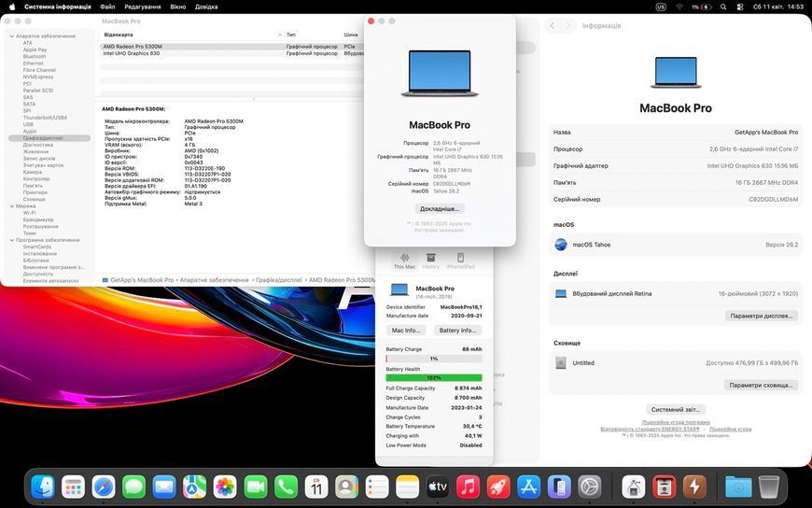Open the Довідка menu

coord(206,7)
